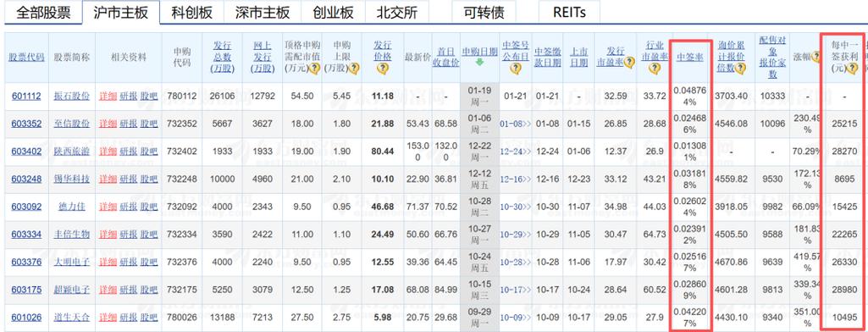
Task: Open the 科创板 tab
Action: point(191,13)
